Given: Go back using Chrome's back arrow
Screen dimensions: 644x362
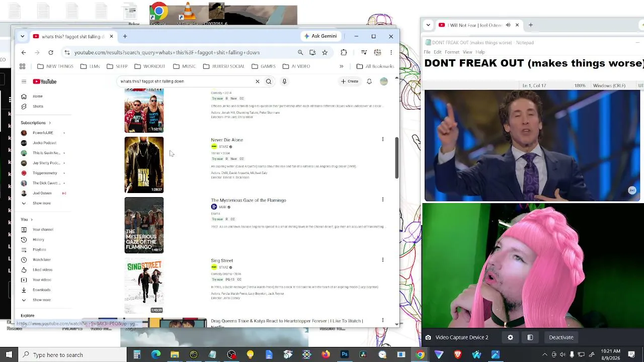Looking at the screenshot, I should point(24,52).
